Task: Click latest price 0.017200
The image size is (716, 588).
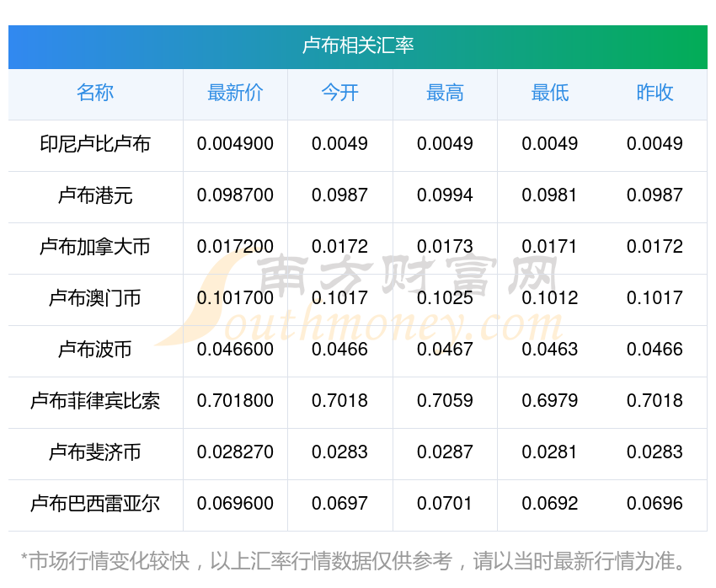Action: point(235,247)
